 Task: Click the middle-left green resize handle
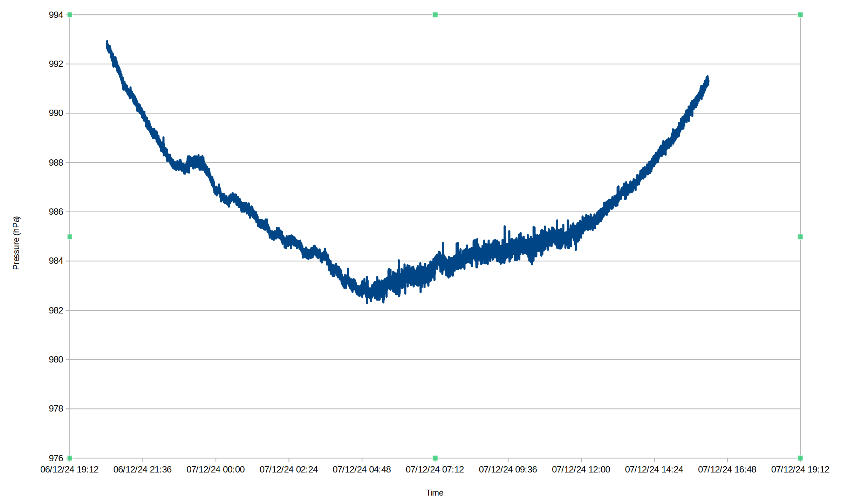click(70, 237)
